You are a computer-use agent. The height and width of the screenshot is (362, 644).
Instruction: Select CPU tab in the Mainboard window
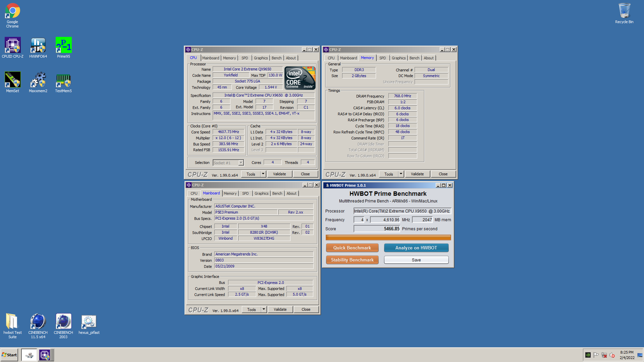point(194,193)
